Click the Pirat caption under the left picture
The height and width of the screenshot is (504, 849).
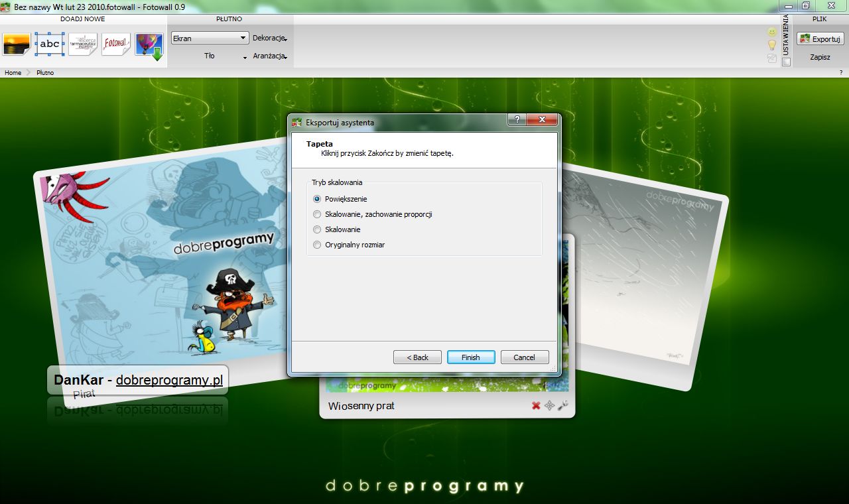tap(84, 393)
